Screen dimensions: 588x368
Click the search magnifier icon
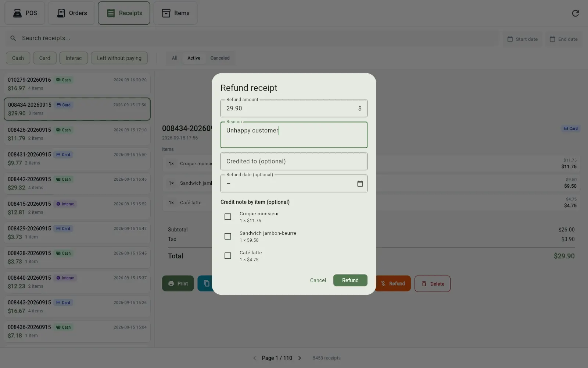[13, 38]
